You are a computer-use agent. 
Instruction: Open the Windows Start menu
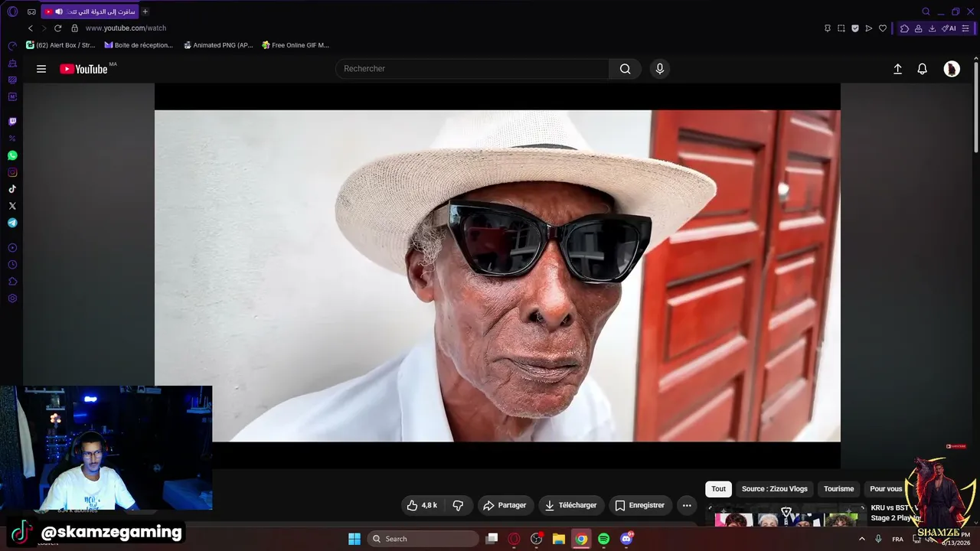click(354, 539)
